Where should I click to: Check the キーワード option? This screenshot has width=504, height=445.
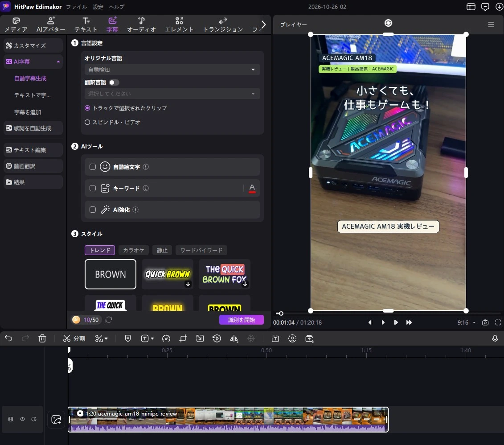[93, 189]
